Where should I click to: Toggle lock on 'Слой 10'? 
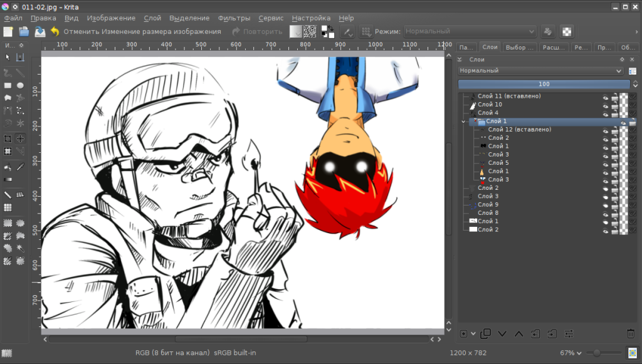(614, 105)
